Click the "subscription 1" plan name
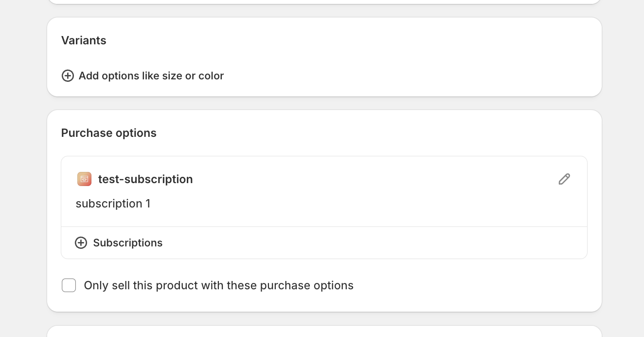Screen dimensions: 644x337 [113, 204]
